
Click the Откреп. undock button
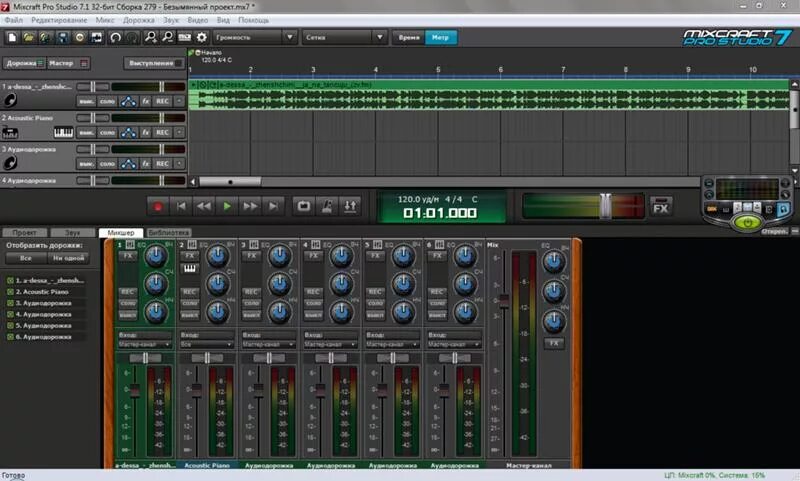point(774,232)
